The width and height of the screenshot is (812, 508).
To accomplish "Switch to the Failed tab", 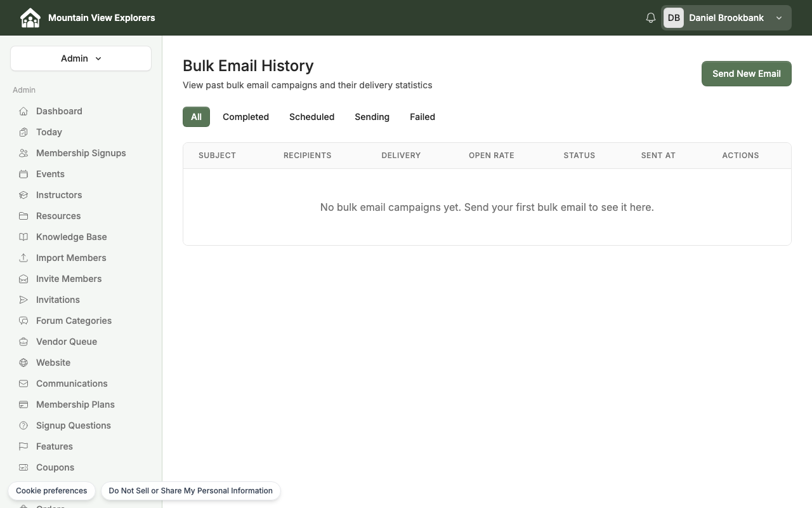I will click(422, 117).
